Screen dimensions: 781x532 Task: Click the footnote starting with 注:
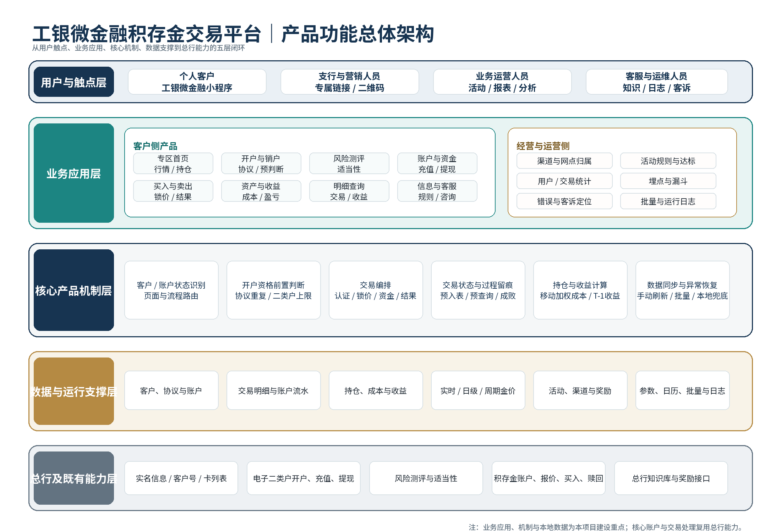[x=606, y=527]
